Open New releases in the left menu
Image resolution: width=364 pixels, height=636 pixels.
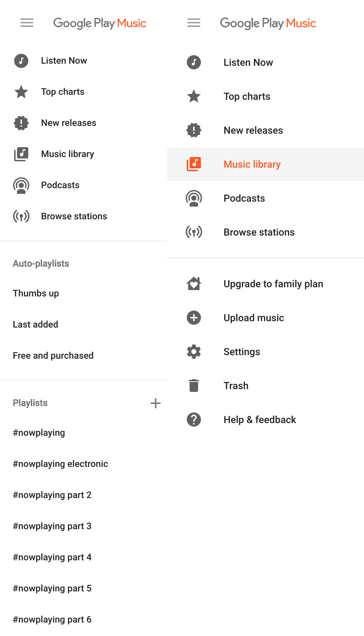click(x=69, y=123)
